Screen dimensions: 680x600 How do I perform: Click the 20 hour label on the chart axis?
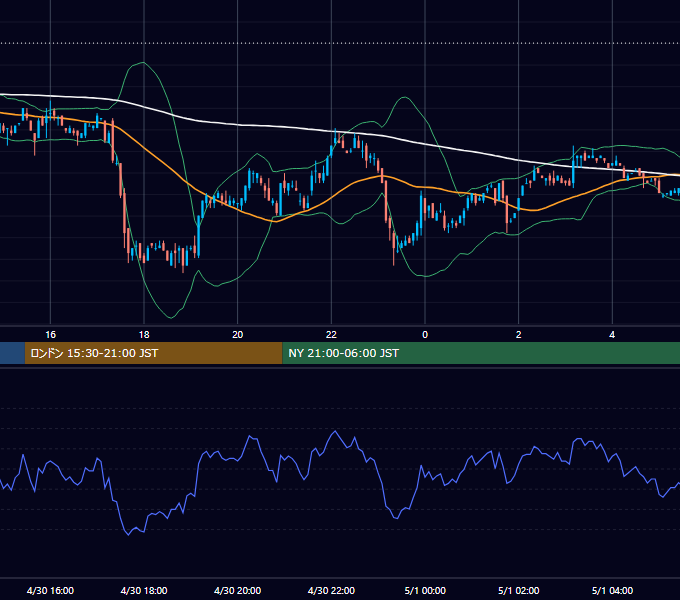point(238,335)
